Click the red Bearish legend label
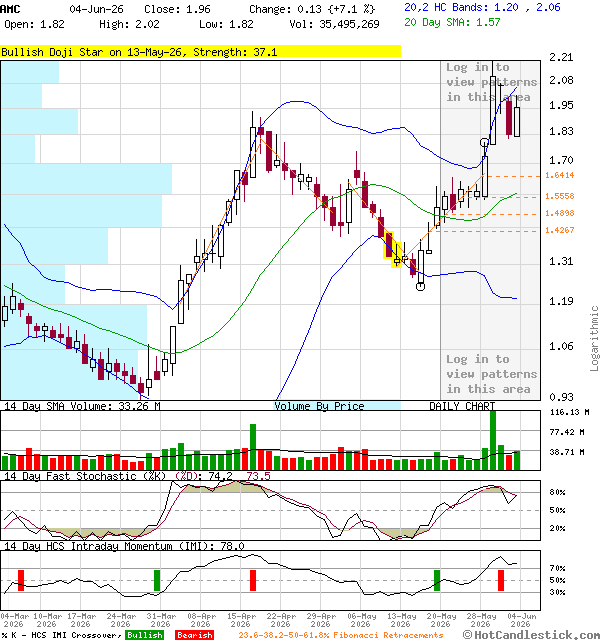The image size is (600, 640). (194, 635)
